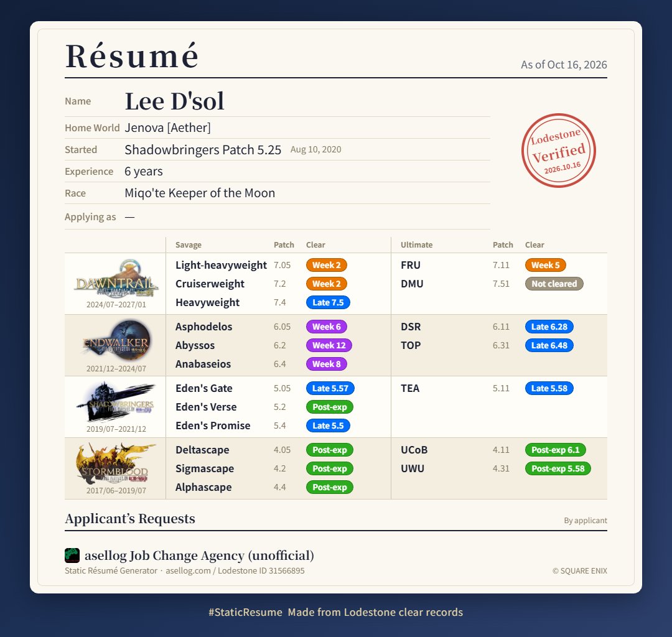Click the Post-exp 6.1 badge for UCoB
The image size is (672, 637).
[x=556, y=450]
